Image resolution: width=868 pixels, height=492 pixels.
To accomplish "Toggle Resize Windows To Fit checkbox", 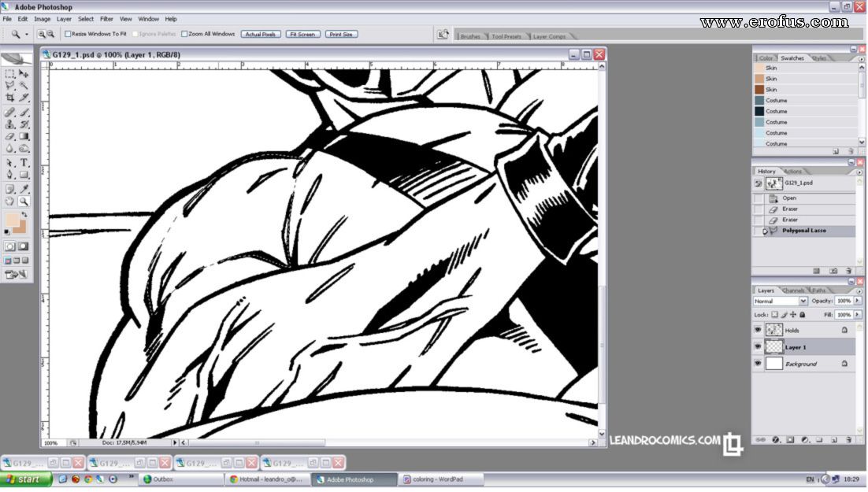I will click(68, 35).
